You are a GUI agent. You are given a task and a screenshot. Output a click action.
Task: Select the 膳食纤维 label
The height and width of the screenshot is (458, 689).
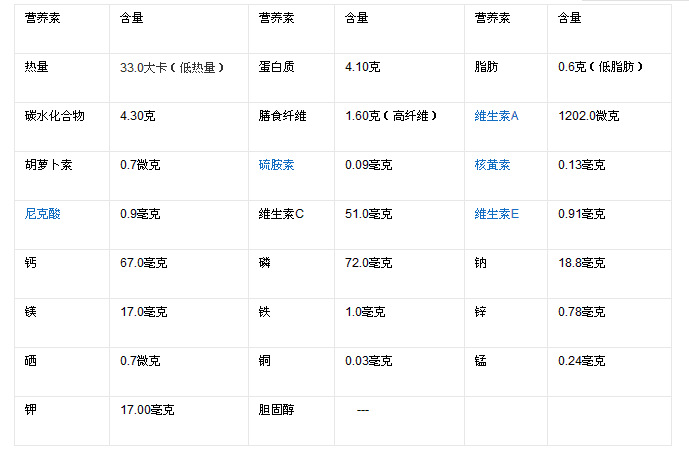283,116
